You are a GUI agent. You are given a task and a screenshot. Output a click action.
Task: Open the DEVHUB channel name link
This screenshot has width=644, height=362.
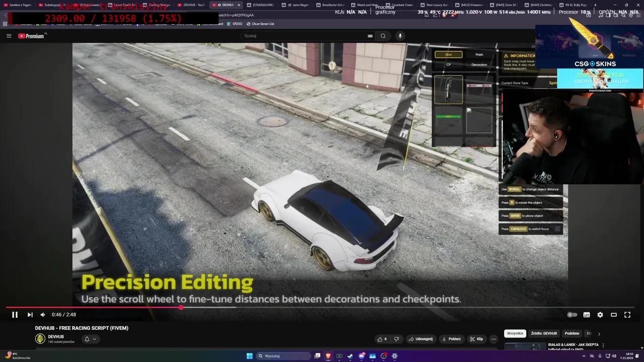pos(56,337)
